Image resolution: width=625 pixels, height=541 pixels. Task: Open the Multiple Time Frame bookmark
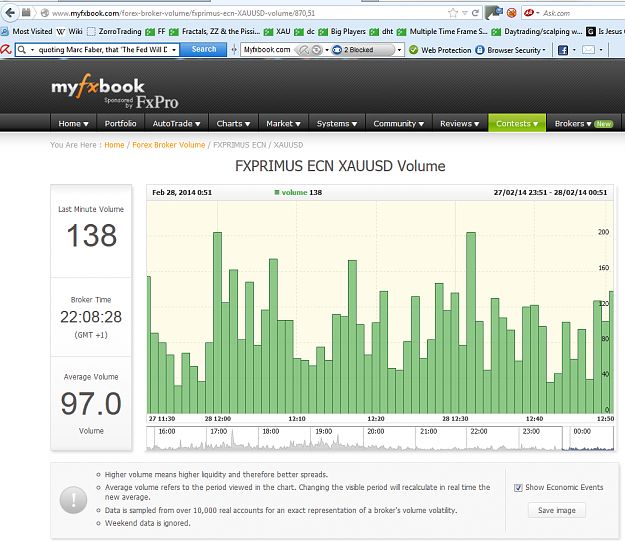(442, 31)
